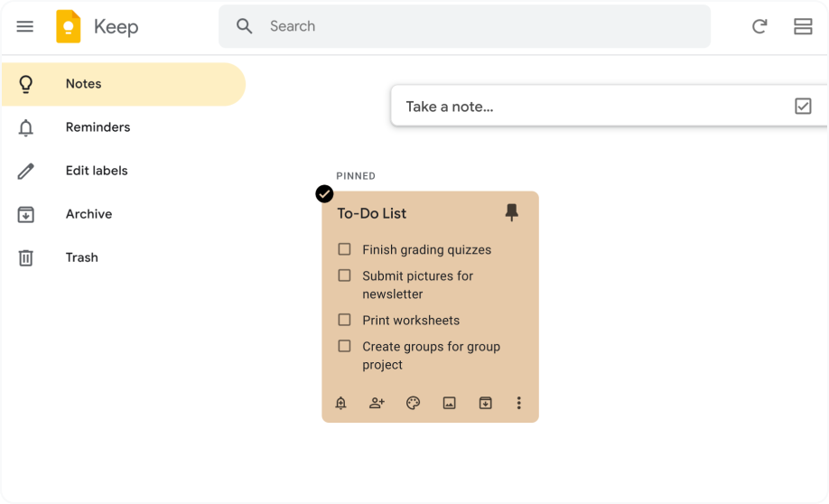Open the Archive section
This screenshot has width=829, height=504.
88,214
